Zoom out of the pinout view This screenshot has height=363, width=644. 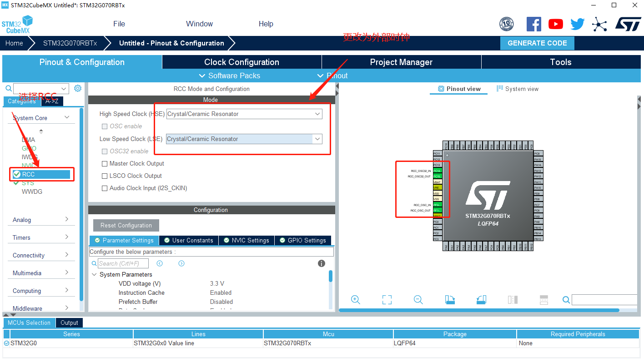tap(418, 300)
